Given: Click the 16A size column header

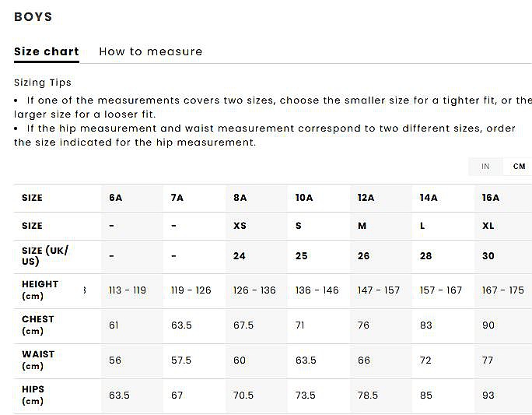Looking at the screenshot, I should (491, 198).
